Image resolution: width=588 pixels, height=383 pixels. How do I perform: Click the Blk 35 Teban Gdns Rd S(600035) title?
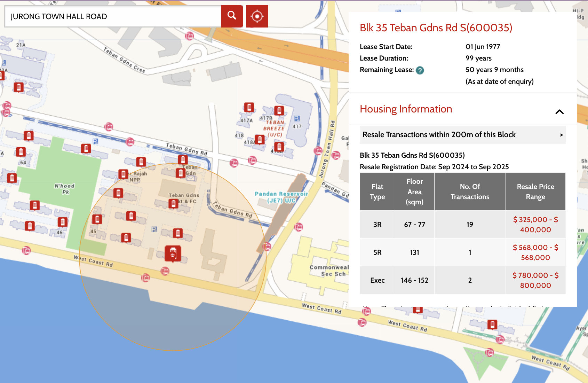[x=436, y=28]
